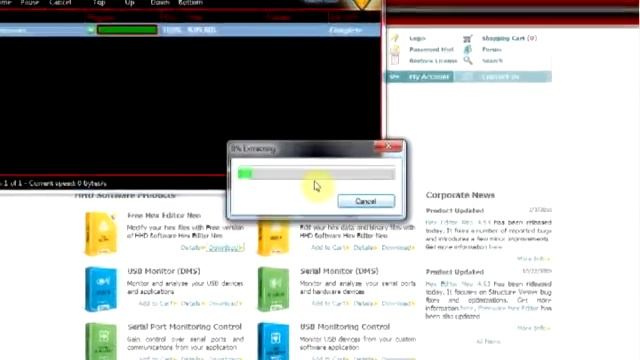Click Add to Cart under Serial Monitor (DMS)
640x360 pixels.
coord(331,304)
